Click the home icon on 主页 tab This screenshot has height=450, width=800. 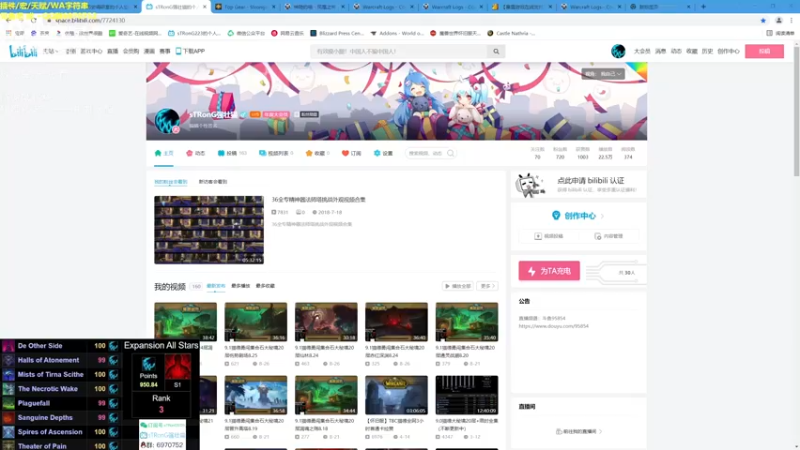[158, 153]
